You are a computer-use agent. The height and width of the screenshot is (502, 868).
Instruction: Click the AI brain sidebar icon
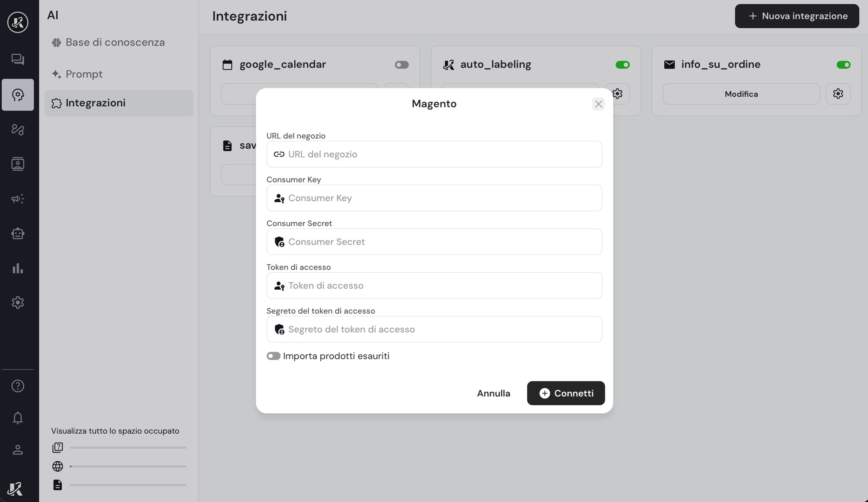click(18, 95)
